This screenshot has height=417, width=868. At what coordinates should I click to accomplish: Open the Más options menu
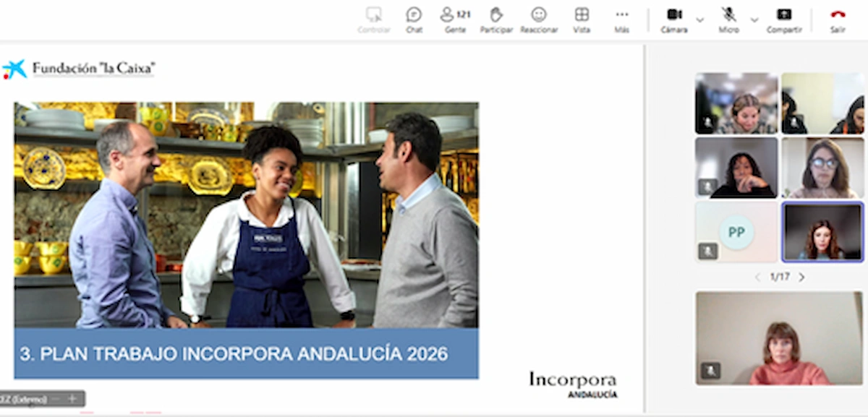tap(622, 20)
